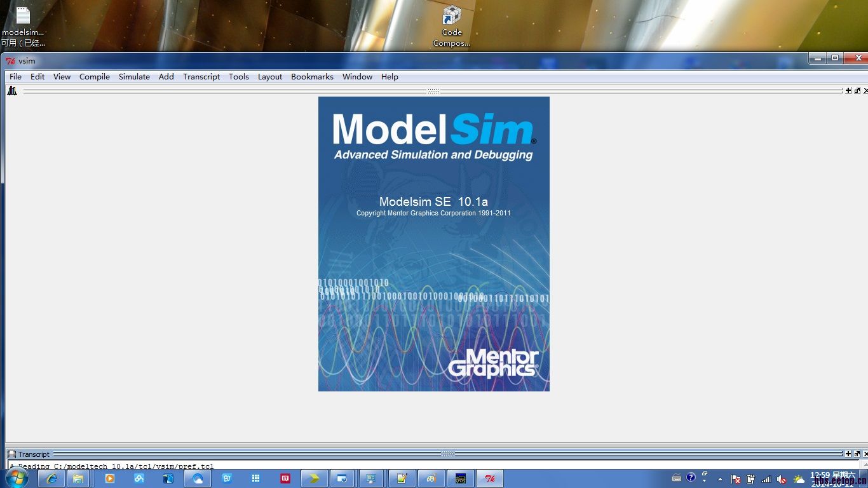Screen dimensions: 868x488
Task: Open the Bookmarks menu
Action: pyautogui.click(x=312, y=77)
